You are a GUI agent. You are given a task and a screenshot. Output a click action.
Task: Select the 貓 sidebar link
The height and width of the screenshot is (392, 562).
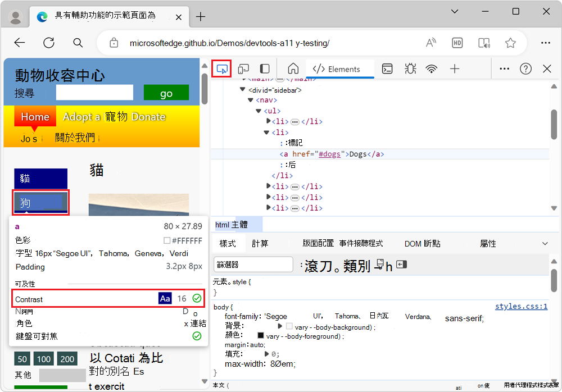coord(41,178)
